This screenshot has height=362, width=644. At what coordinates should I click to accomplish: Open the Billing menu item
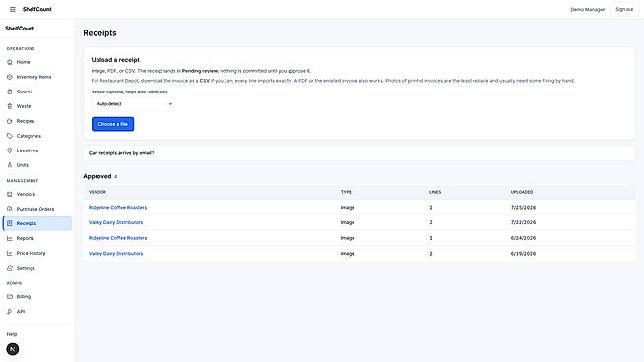(37, 297)
